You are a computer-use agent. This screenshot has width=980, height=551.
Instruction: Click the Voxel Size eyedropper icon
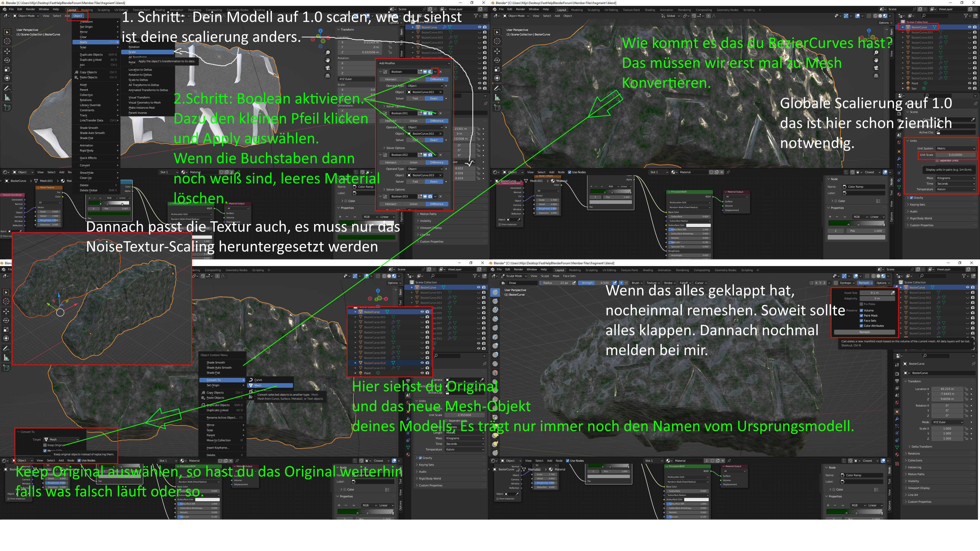click(892, 293)
